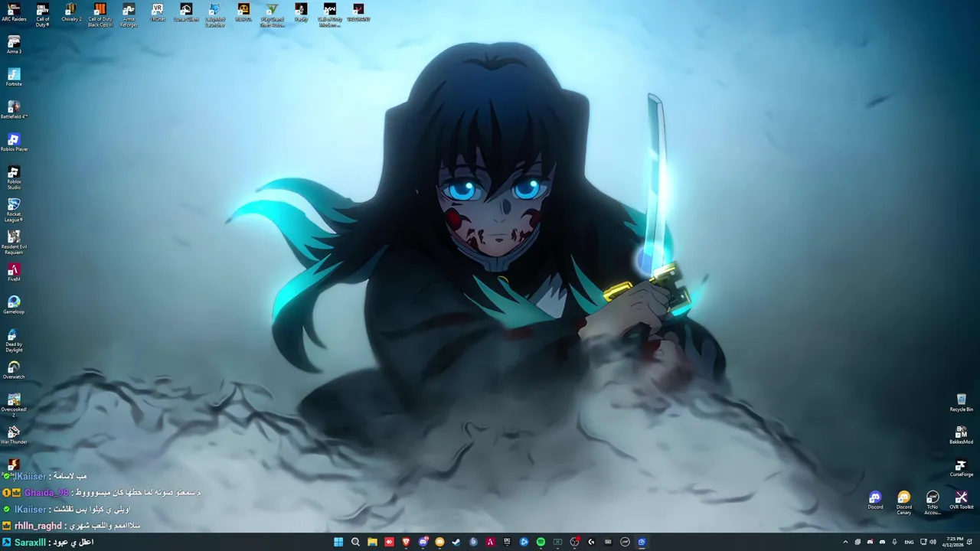The width and height of the screenshot is (980, 551).
Task: Select the Discord desktop shortcut beside Discord Canary
Action: coord(875,500)
